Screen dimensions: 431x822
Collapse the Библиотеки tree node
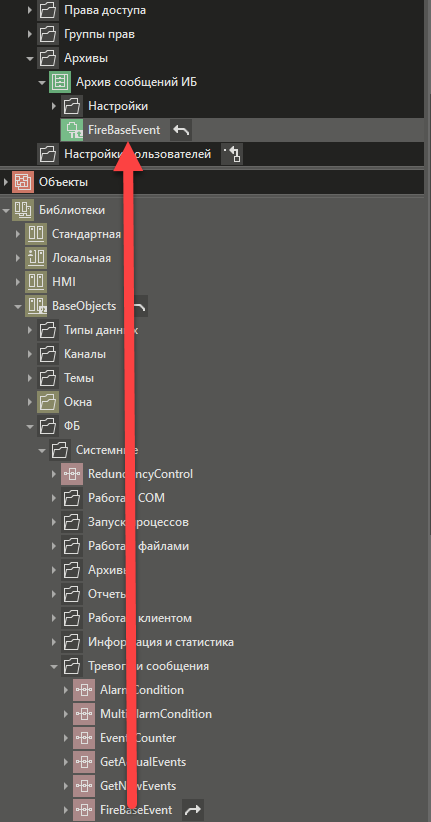click(6, 210)
